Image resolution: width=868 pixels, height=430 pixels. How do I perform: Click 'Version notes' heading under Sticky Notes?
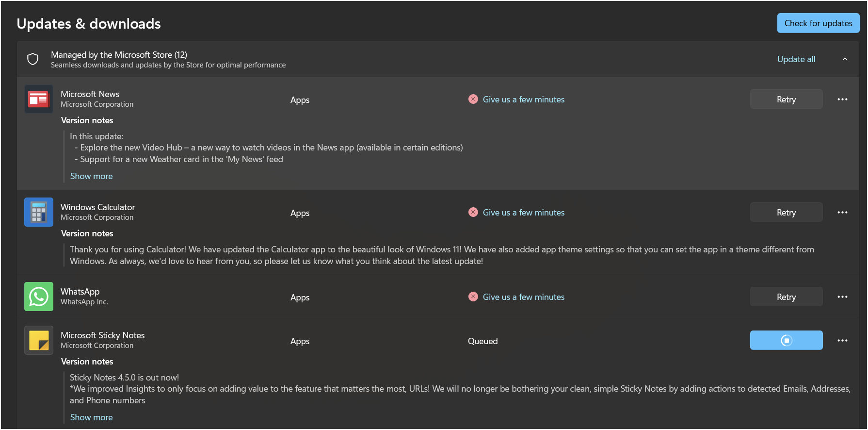87,362
